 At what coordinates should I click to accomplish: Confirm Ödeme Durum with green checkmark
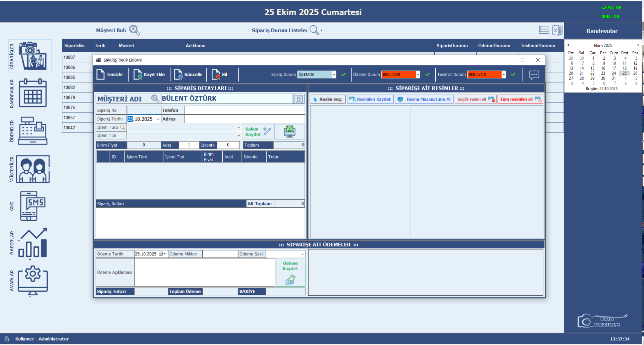427,74
